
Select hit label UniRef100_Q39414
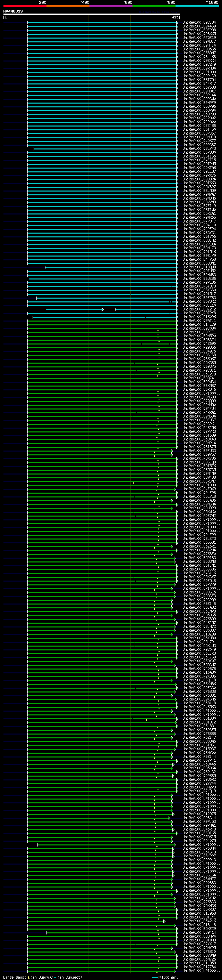coord(199,932)
